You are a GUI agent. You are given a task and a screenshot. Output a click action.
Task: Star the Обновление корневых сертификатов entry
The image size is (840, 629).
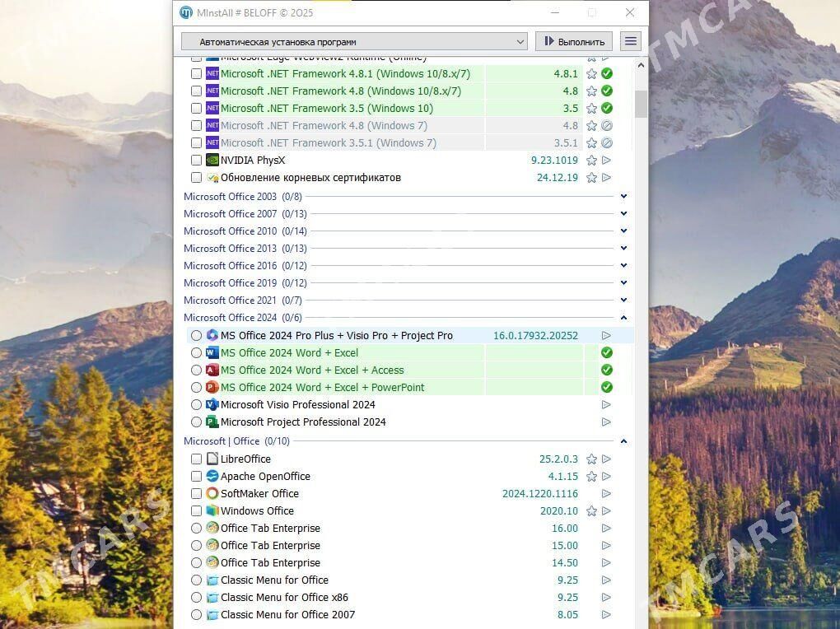(x=591, y=177)
